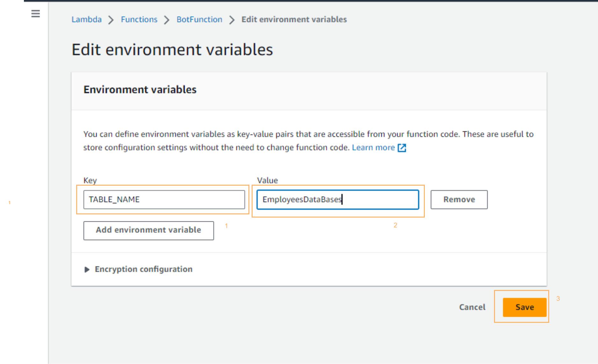Viewport: 598px width, 364px height.
Task: Save the environment variables
Action: point(525,307)
